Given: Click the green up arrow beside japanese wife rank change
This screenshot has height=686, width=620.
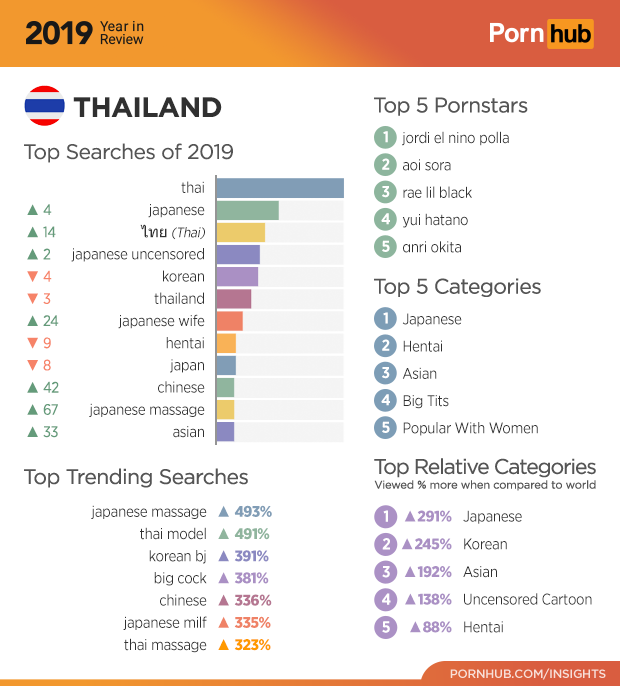Looking at the screenshot, I should tap(32, 321).
